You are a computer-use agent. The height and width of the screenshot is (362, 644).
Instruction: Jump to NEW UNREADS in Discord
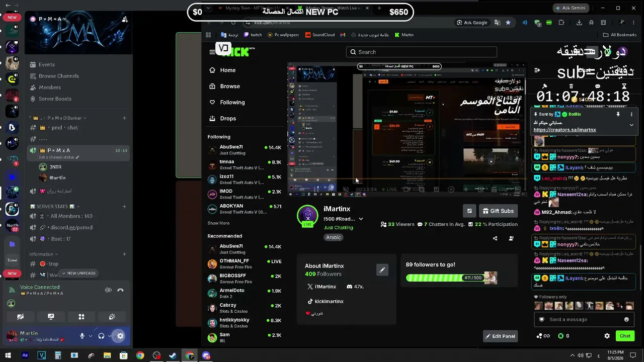tap(78, 273)
